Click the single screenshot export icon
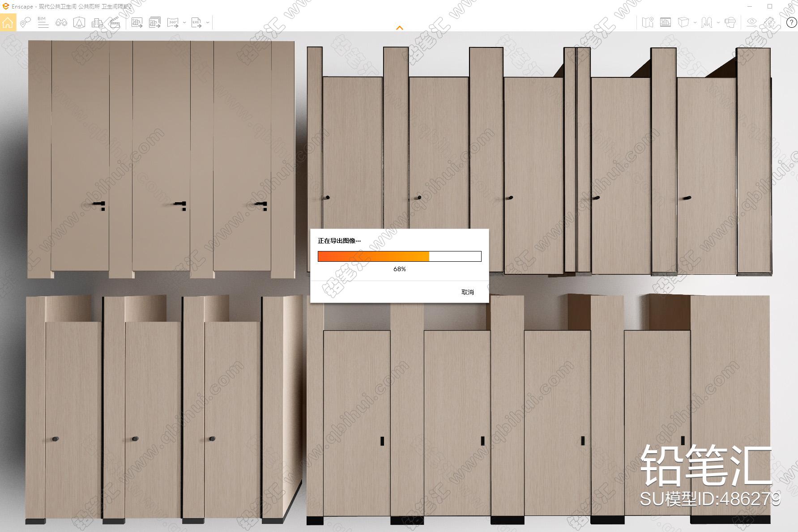The image size is (798, 532). click(137, 22)
